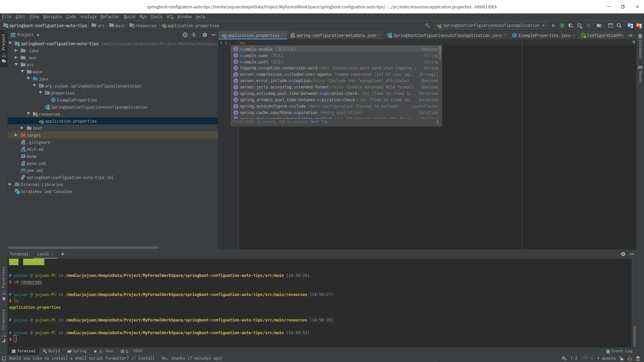The image size is (644, 362).
Task: Switch to ExampleProperties.java tab
Action: (544, 35)
